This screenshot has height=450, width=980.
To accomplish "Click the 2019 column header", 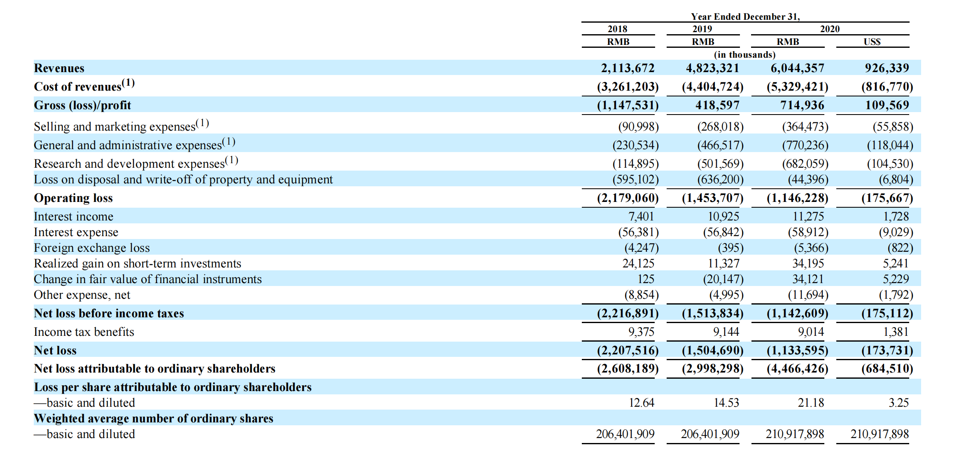I will pyautogui.click(x=702, y=29).
